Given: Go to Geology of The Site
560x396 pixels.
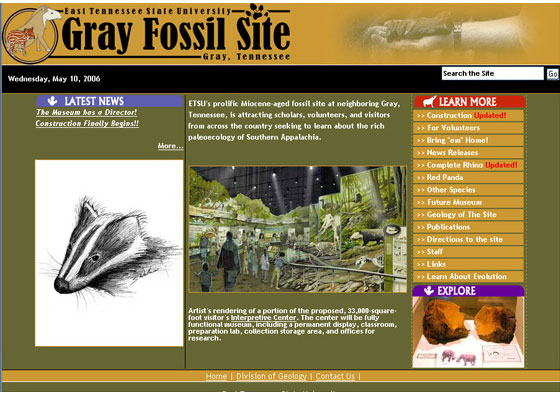Looking at the screenshot, I should point(468,215).
